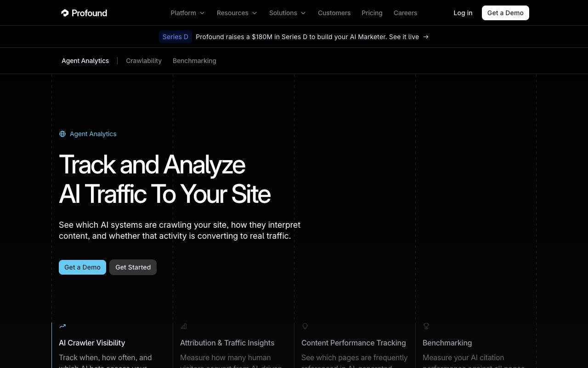588x368 pixels.
Task: Expand the Solutions dropdown menu
Action: [287, 13]
